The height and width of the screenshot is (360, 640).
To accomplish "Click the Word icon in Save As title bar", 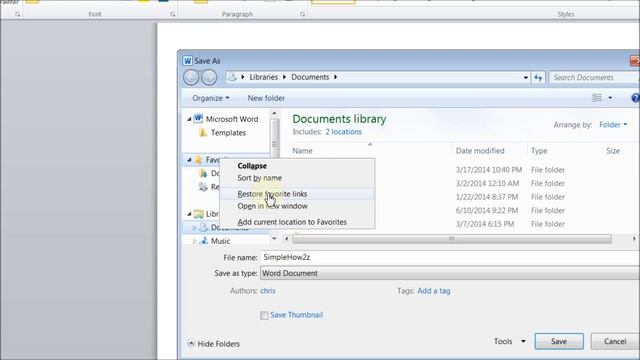I will point(187,61).
